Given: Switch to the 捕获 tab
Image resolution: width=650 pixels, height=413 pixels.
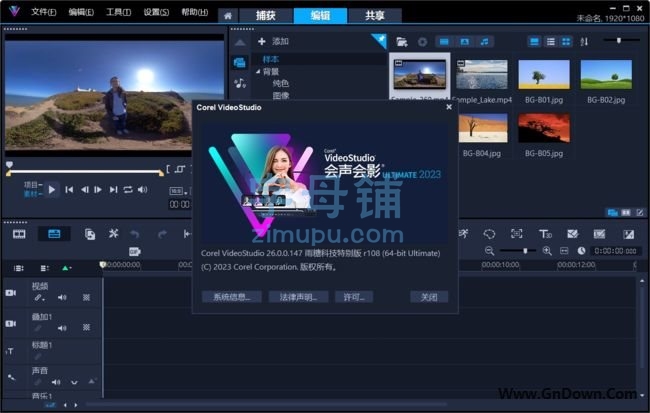Looking at the screenshot, I should pyautogui.click(x=265, y=16).
